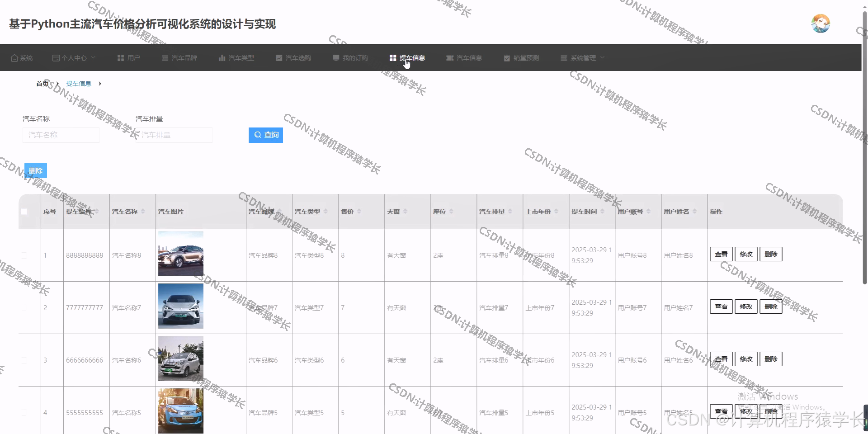Open the 我的订购 menu label
Viewport: 868px width, 434px height.
pyautogui.click(x=355, y=58)
